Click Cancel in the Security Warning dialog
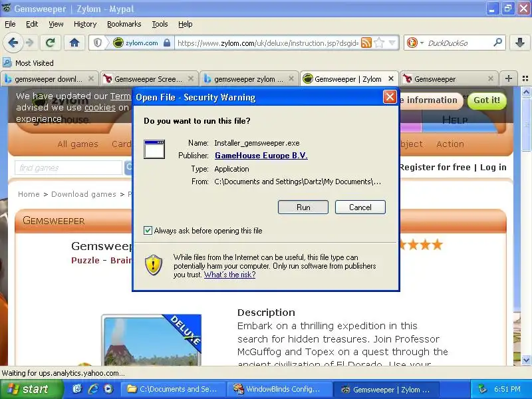Viewport: 532px width, 399px height. (360, 207)
